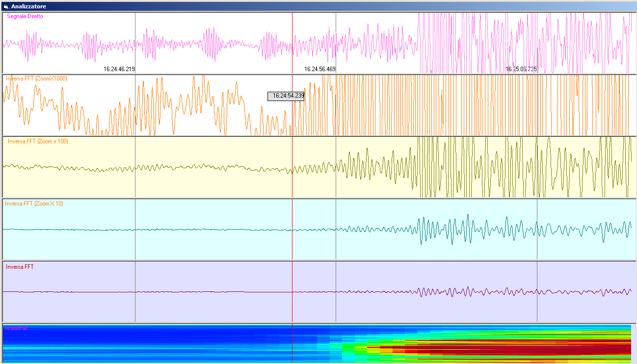Click timestamp 16.24.56.469
This screenshot has width=637, height=364.
[320, 69]
